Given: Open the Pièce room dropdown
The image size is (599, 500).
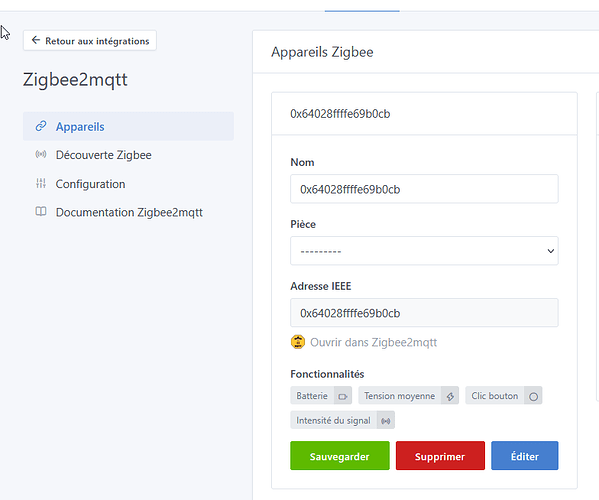Looking at the screenshot, I should pos(424,251).
